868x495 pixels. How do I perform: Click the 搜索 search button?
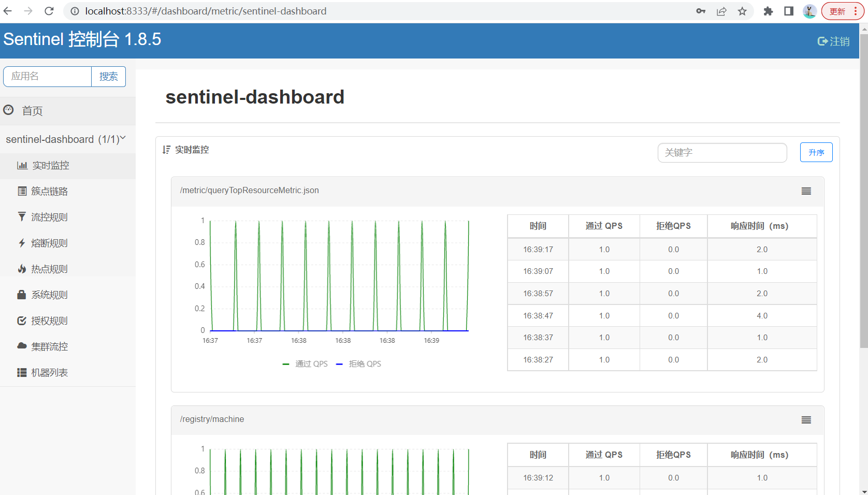tap(109, 77)
